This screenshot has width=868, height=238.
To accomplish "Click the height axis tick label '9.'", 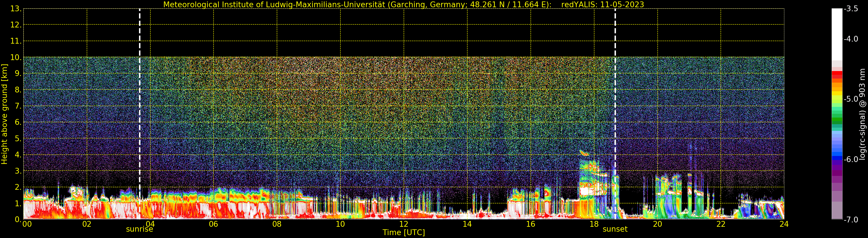I will 18,73.
